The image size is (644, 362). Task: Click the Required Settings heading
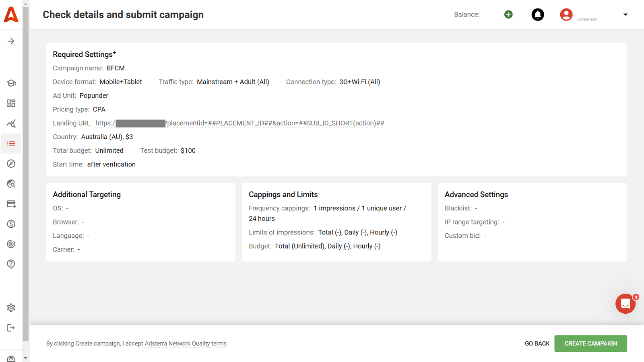tap(85, 54)
